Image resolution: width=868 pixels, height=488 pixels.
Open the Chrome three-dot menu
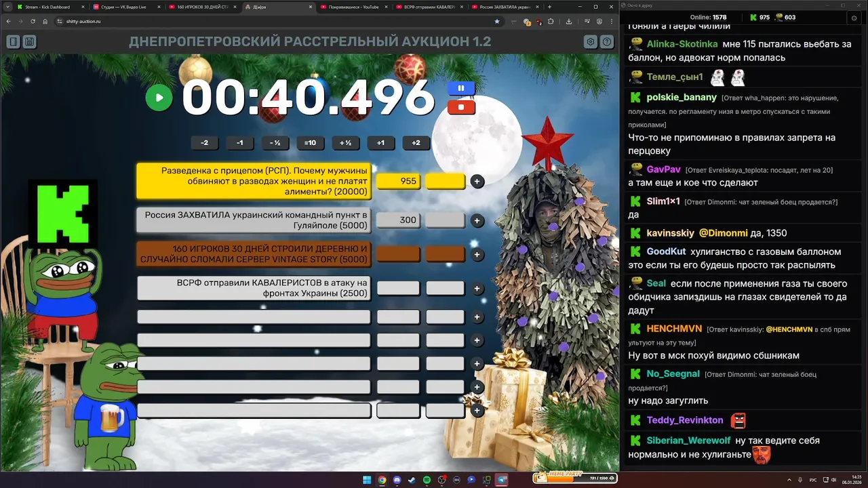(611, 21)
